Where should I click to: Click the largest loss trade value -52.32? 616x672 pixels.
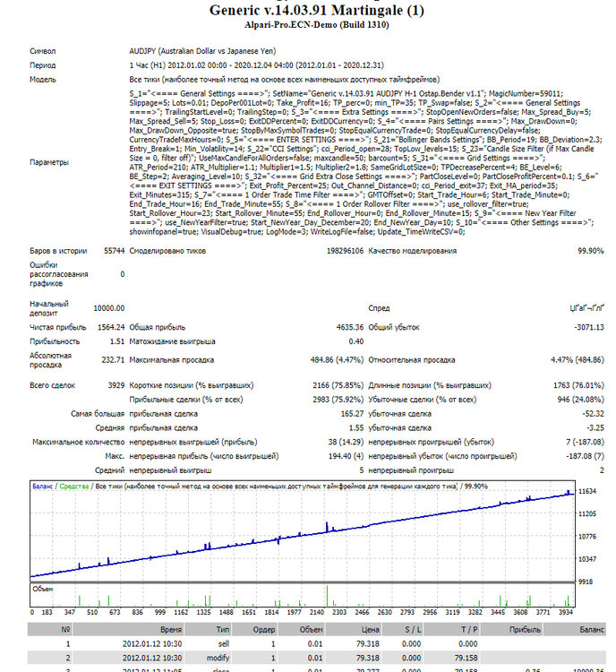click(x=594, y=414)
